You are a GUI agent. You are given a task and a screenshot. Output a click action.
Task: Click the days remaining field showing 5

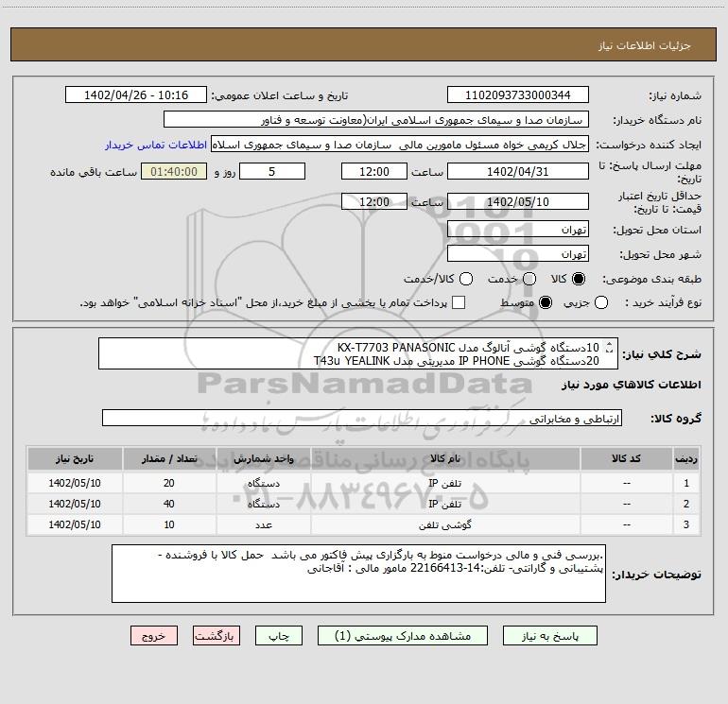[272, 172]
